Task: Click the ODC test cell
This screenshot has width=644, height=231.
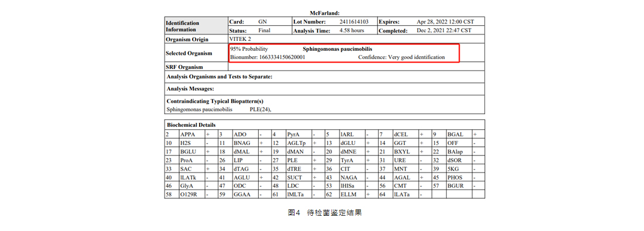Action: click(x=245, y=186)
